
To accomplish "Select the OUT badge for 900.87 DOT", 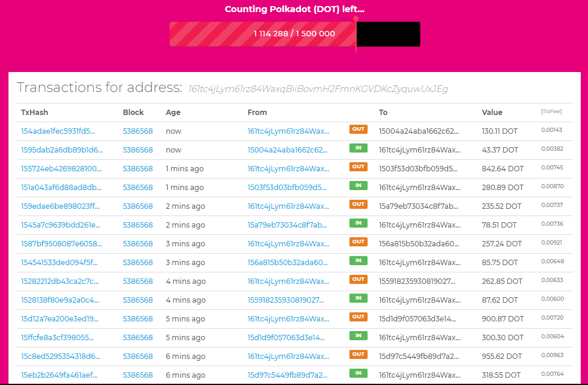I will 358,317.
